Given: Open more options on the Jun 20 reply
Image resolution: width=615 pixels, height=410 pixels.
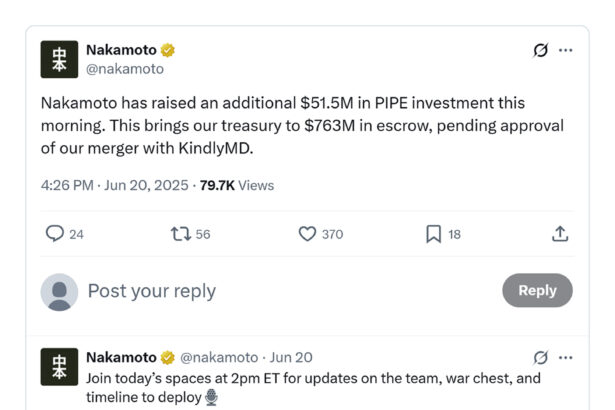Looking at the screenshot, I should 566,358.
